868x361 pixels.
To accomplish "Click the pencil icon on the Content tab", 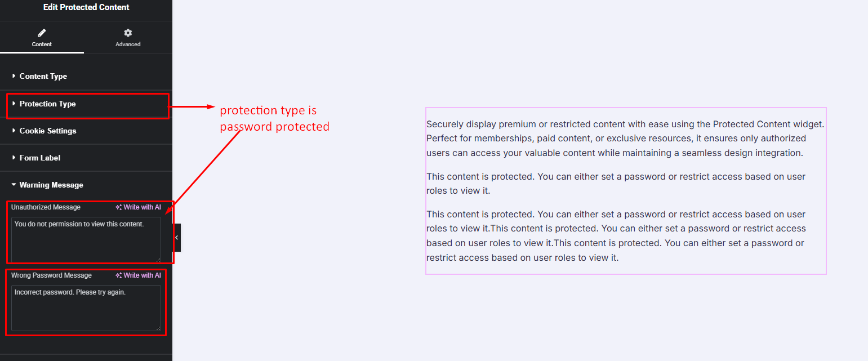I will (42, 33).
